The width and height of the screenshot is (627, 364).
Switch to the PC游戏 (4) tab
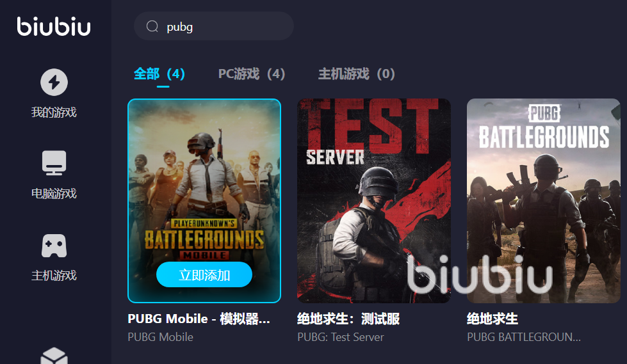252,74
